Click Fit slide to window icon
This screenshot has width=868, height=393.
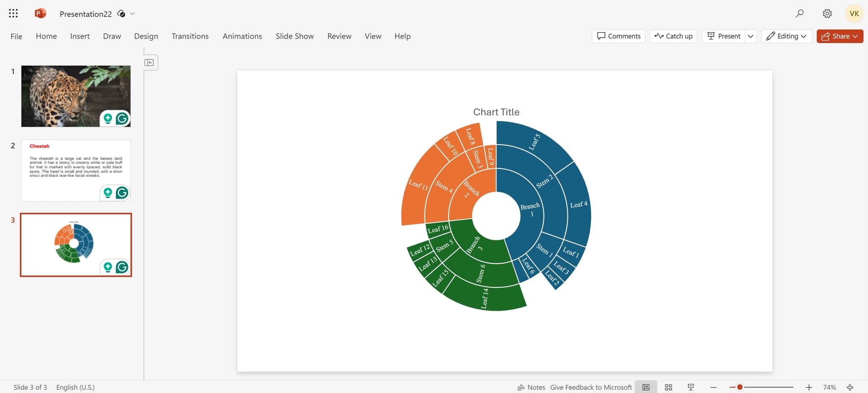(x=850, y=387)
